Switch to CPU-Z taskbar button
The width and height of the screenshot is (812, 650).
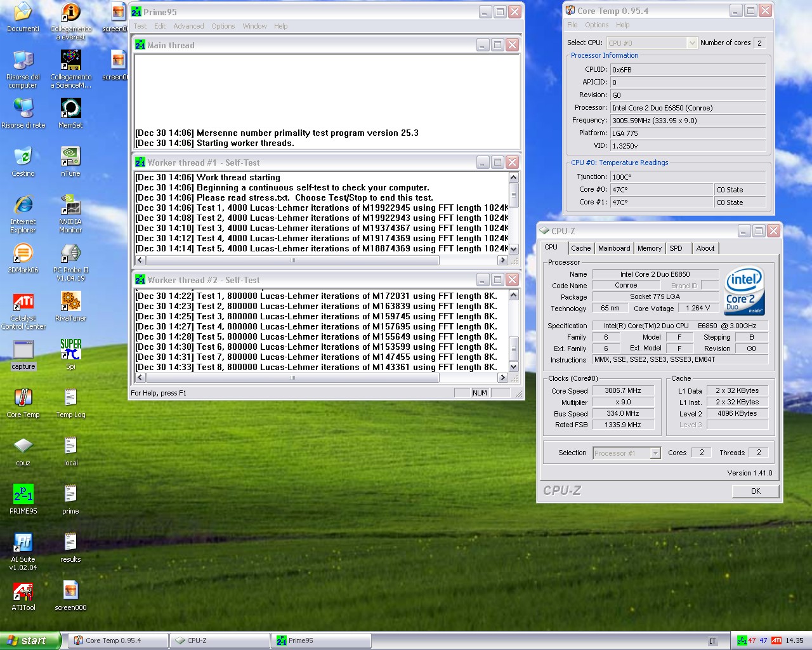(219, 640)
